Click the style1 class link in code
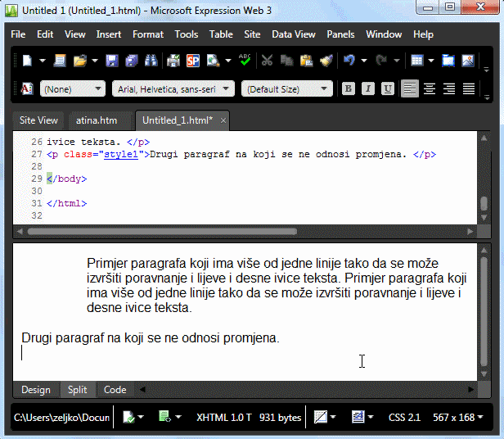 pos(121,153)
